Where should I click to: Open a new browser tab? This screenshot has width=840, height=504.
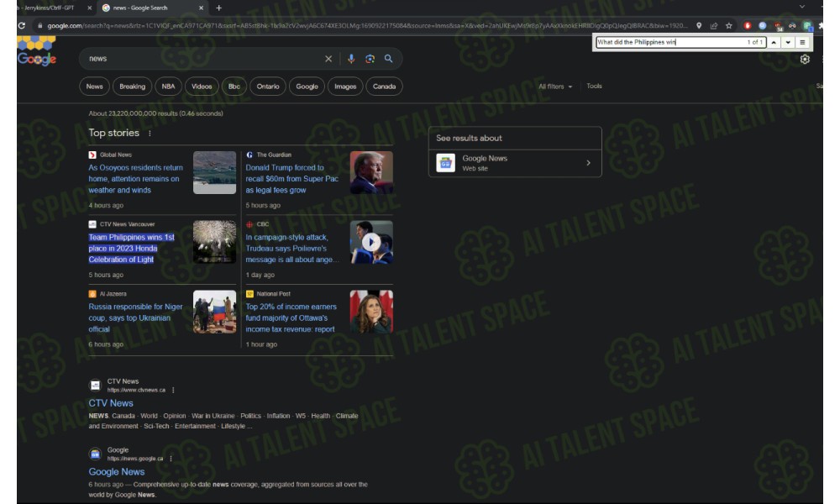218,8
